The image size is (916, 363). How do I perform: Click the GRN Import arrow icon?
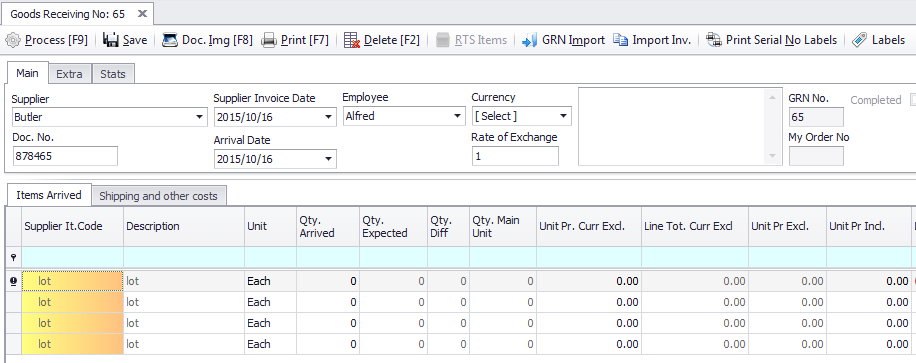(x=529, y=40)
